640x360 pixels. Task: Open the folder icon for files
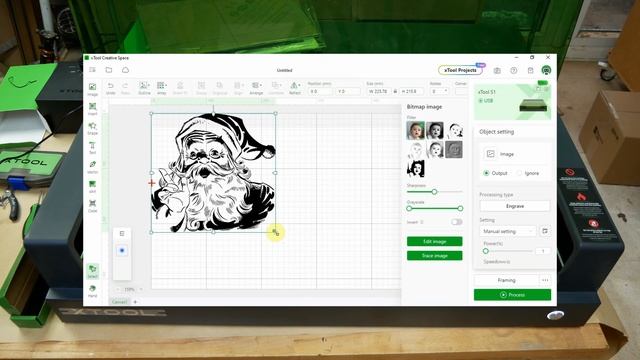pos(109,70)
